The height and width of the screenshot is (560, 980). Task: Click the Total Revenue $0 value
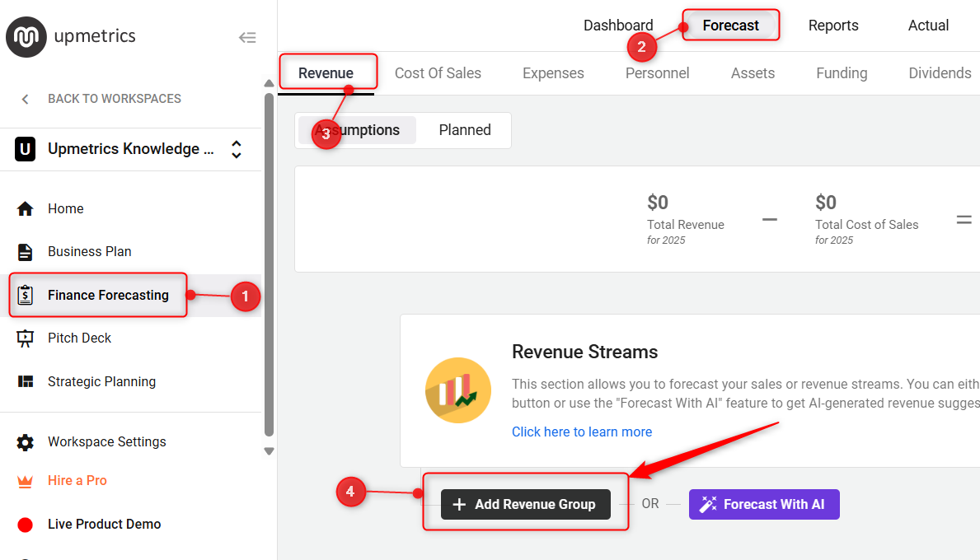click(x=658, y=203)
